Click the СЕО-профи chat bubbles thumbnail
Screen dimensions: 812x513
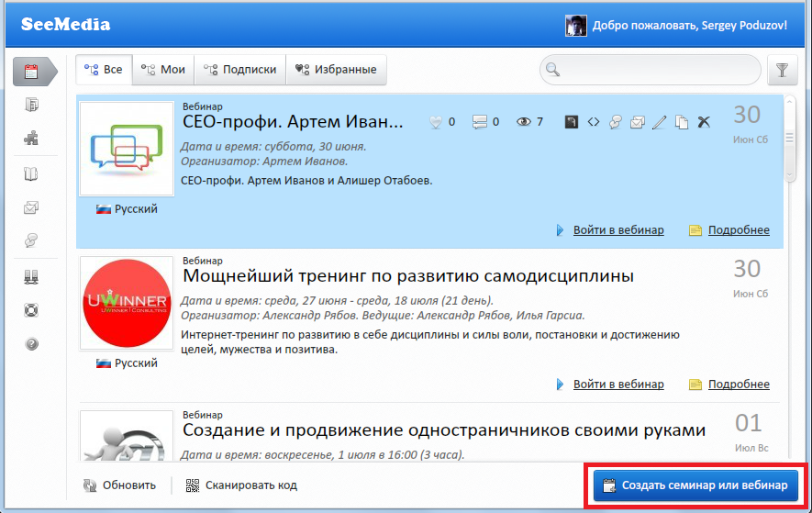(127, 149)
